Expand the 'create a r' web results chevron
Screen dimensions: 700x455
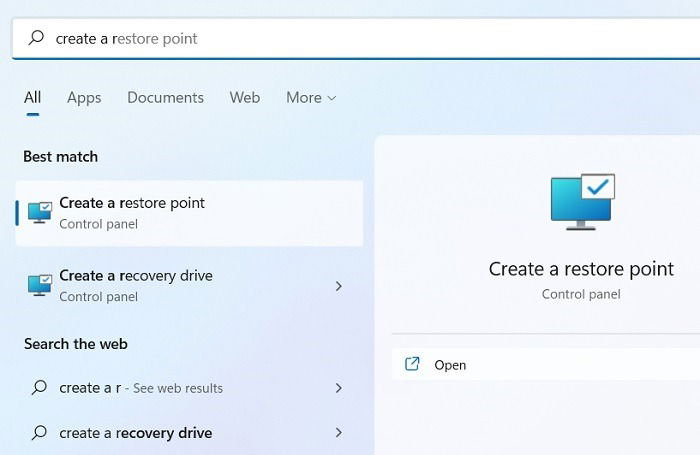click(338, 388)
